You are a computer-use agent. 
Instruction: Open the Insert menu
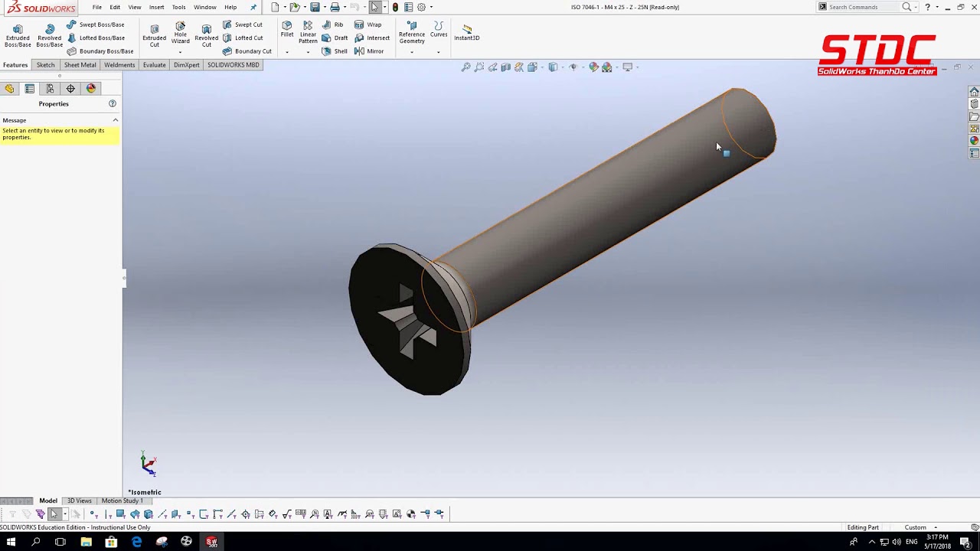pyautogui.click(x=156, y=7)
